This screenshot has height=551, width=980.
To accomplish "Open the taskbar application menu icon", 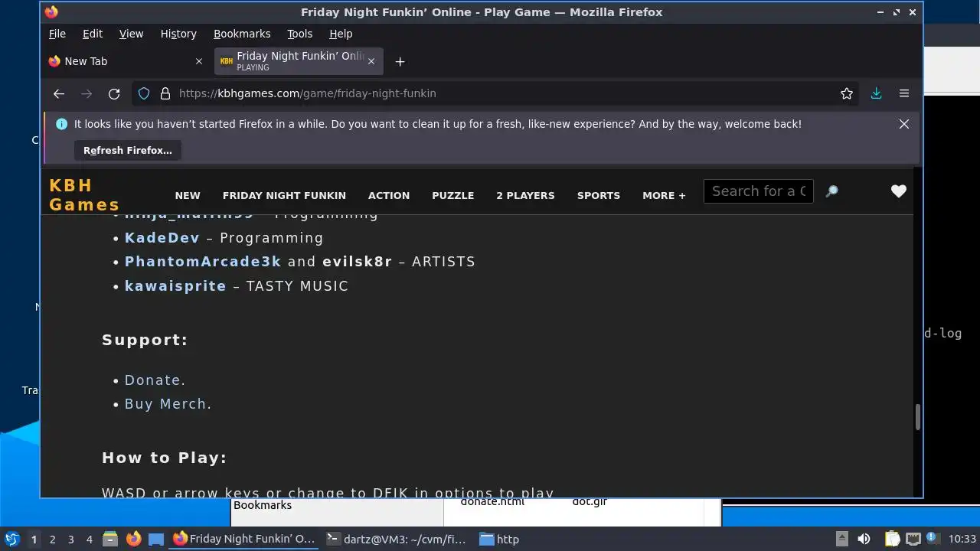I will 11,539.
